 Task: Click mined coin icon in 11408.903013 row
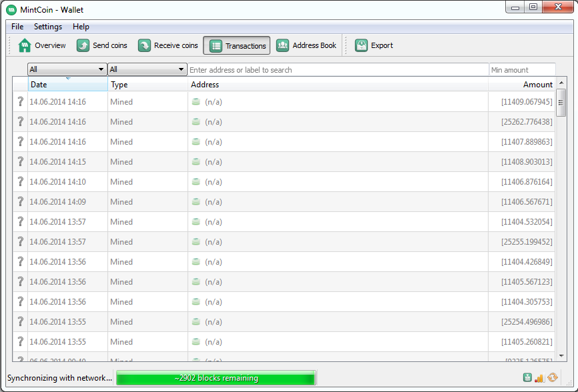click(x=196, y=161)
